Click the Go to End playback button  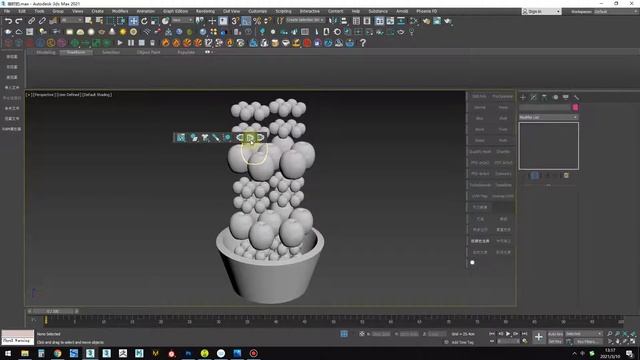[x=524, y=333]
